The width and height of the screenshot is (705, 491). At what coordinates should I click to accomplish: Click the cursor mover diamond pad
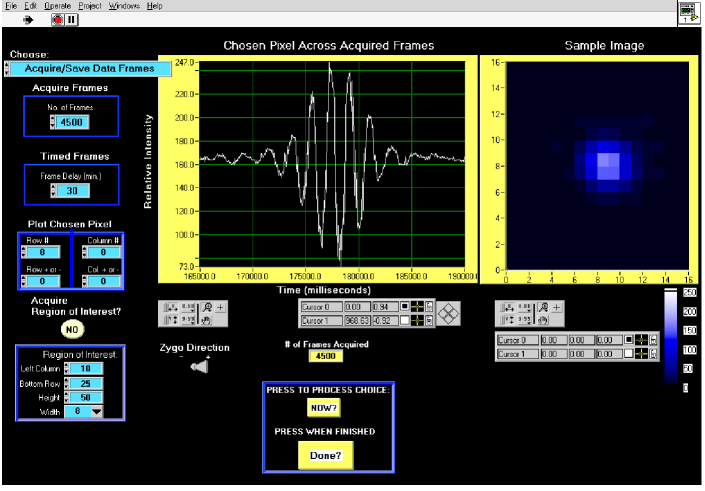(x=448, y=313)
